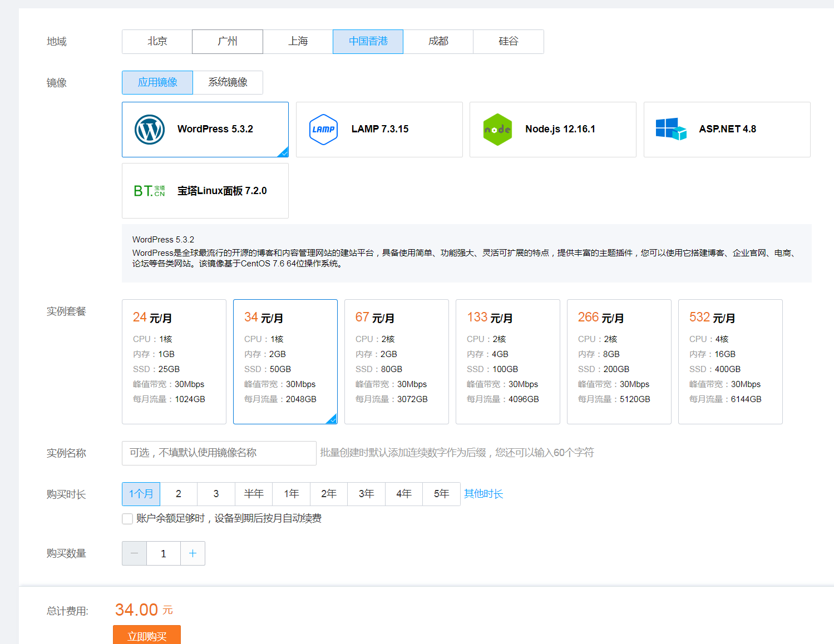Screen dimensions: 834x644
Task: Click the 内存：8GB line
Action: tap(599, 354)
